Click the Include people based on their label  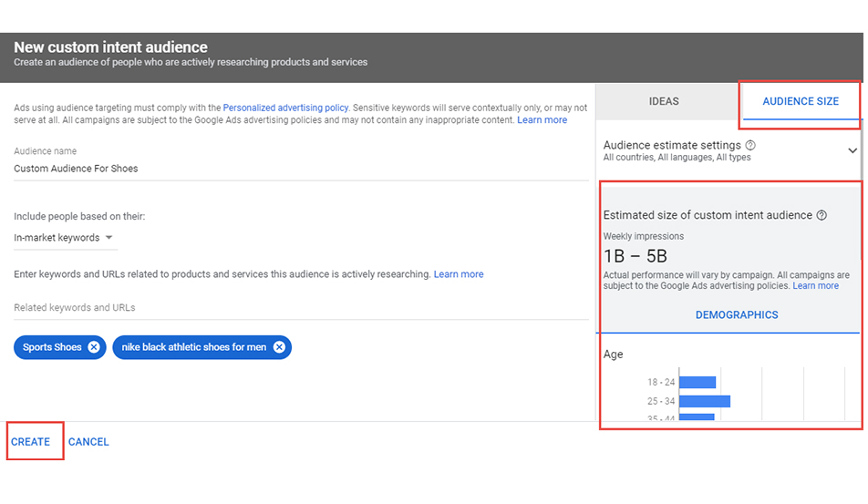[79, 216]
